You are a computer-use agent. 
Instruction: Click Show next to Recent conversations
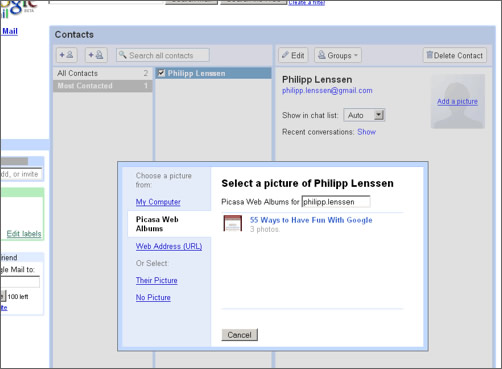pyautogui.click(x=366, y=132)
